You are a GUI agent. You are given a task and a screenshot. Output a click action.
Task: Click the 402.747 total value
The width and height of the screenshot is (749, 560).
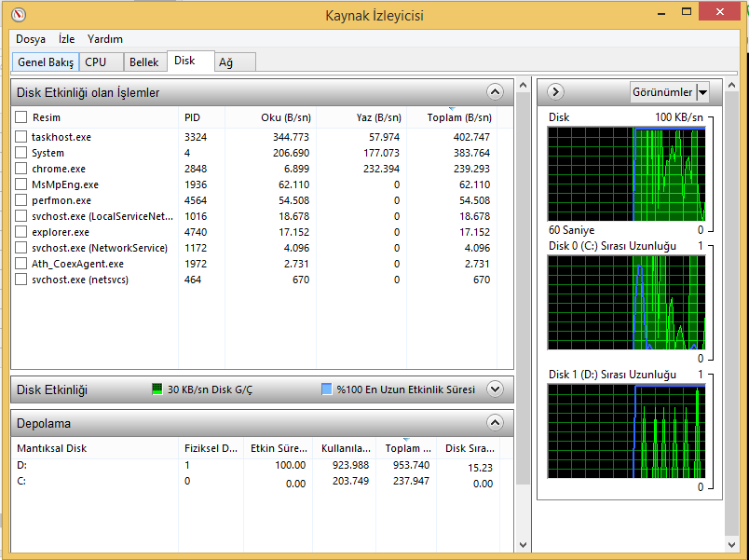471,137
